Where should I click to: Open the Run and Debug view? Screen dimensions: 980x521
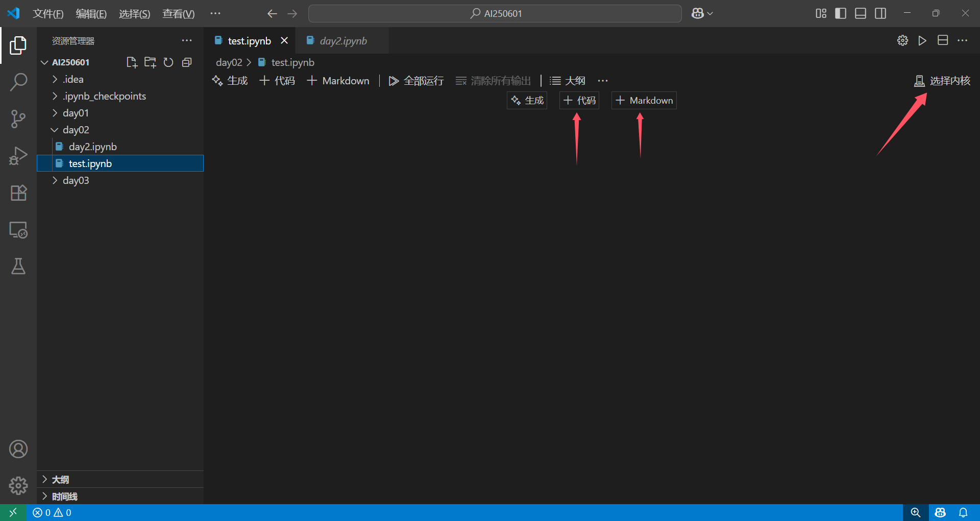click(18, 155)
